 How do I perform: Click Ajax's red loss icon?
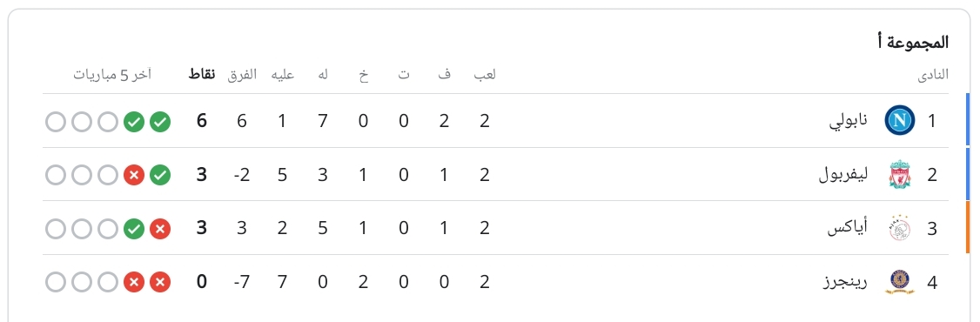(160, 229)
